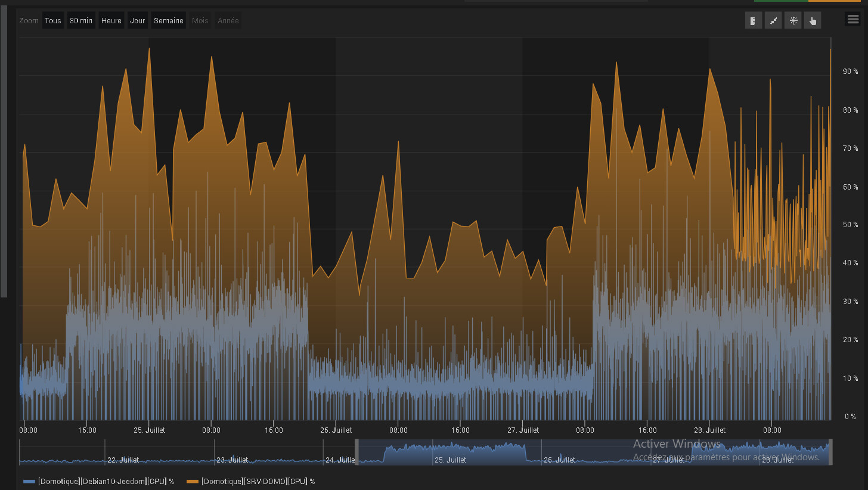This screenshot has height=490, width=868.
Task: Click the vertical scrollbar on left edge
Action: click(x=4, y=149)
